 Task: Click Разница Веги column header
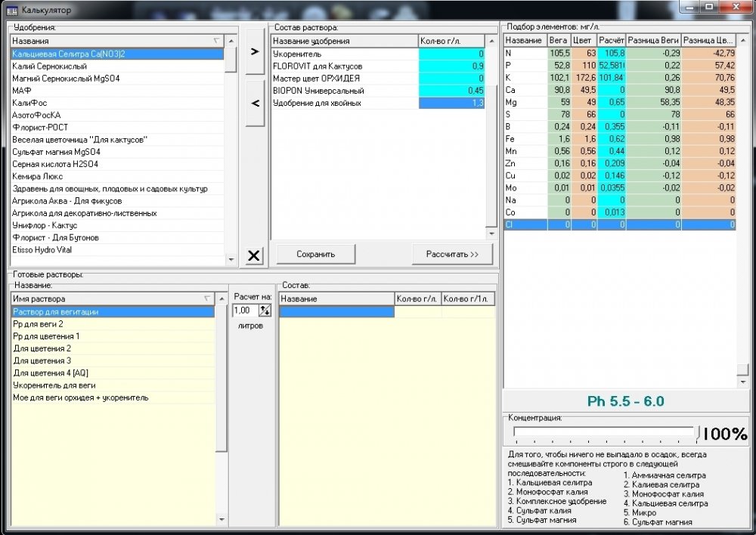(x=653, y=41)
